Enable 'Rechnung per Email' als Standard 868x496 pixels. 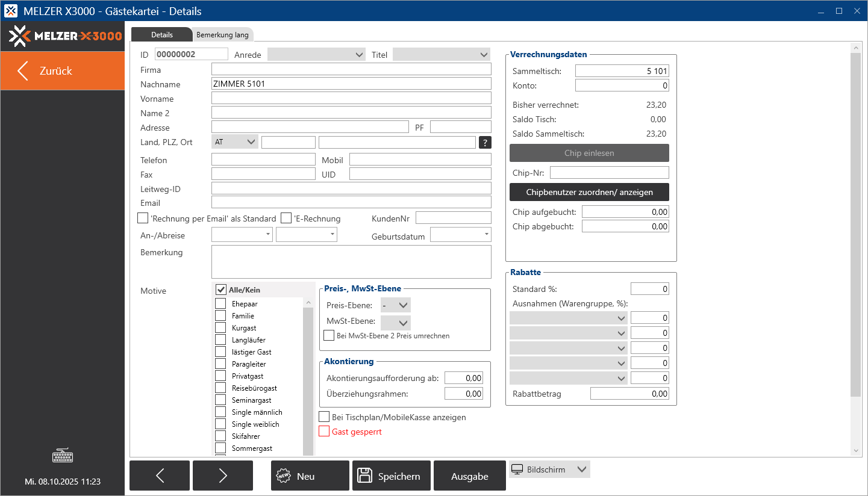(143, 218)
